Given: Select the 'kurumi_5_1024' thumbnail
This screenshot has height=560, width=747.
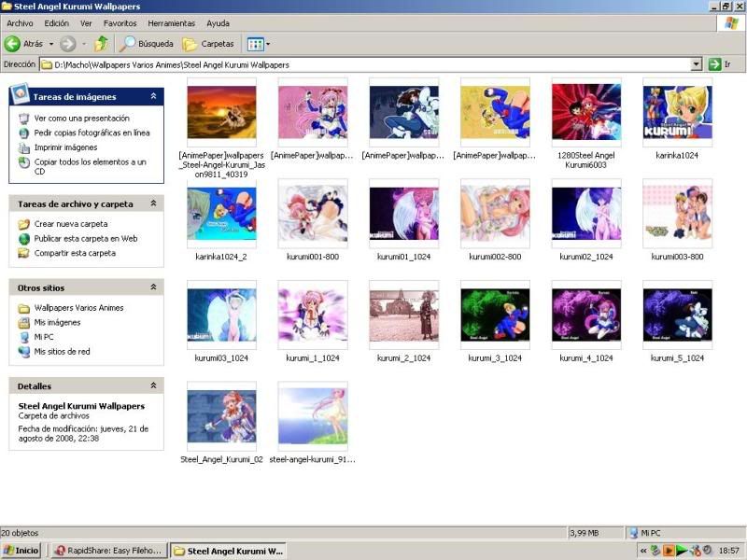Looking at the screenshot, I should tap(678, 315).
